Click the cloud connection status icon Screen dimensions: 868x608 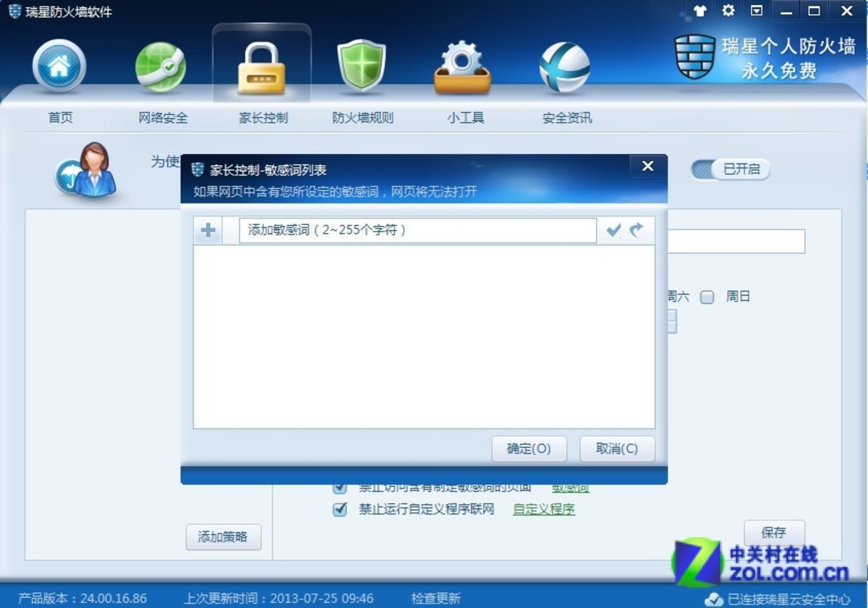click(714, 599)
